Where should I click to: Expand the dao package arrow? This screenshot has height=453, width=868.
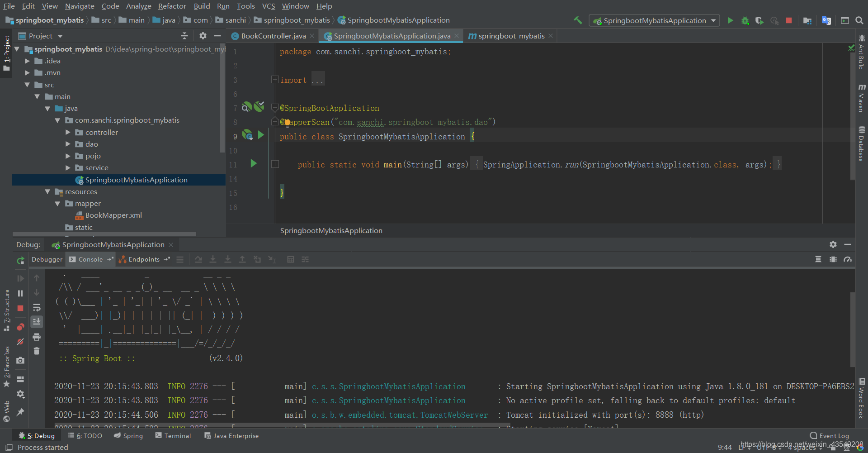point(68,144)
